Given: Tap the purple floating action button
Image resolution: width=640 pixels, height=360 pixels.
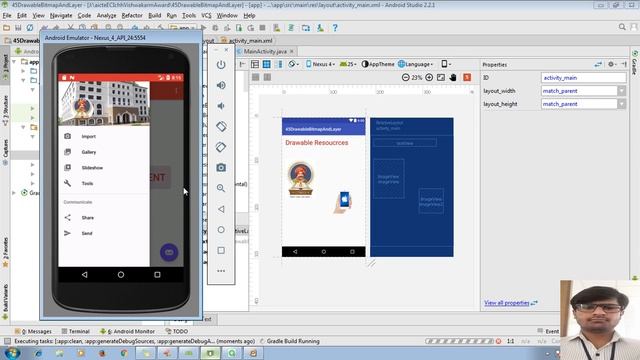Looking at the screenshot, I should point(169,252).
